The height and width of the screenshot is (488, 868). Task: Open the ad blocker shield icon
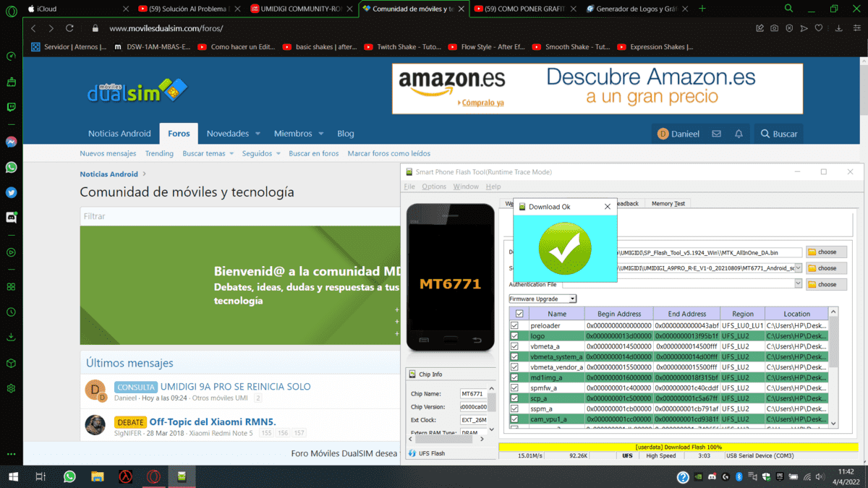coord(789,28)
